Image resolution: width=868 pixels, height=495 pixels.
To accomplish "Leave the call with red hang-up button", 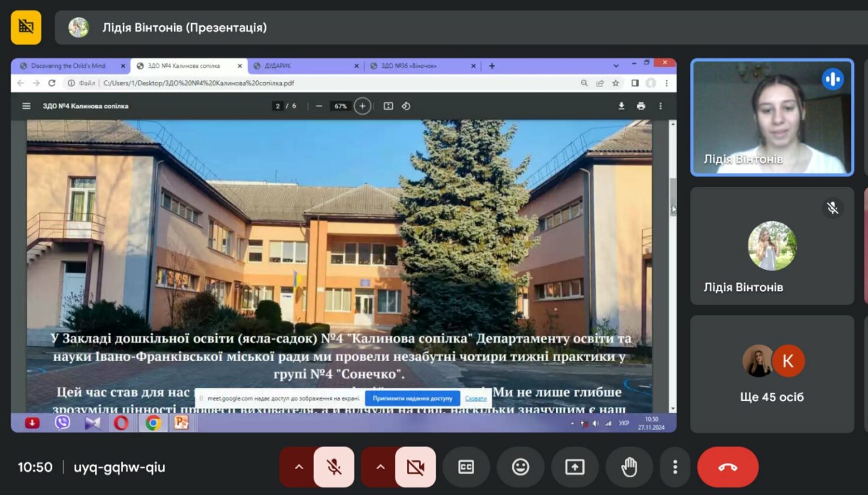I will [728, 467].
